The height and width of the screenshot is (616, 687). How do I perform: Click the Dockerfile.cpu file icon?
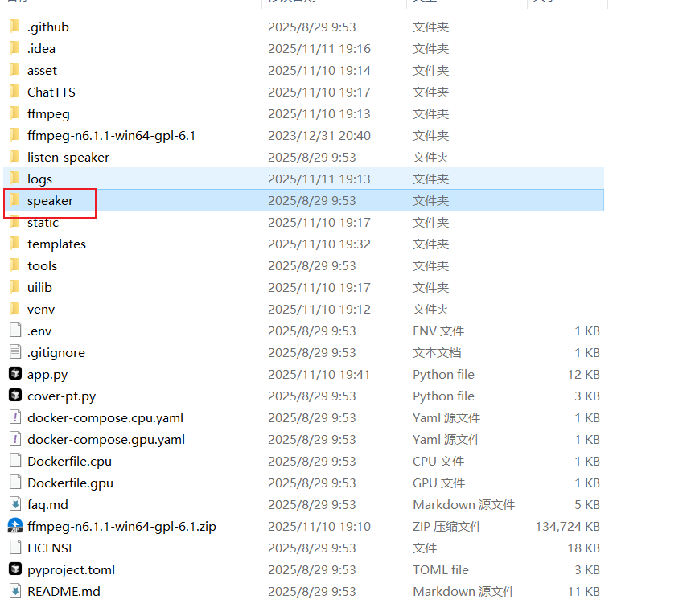click(x=15, y=461)
